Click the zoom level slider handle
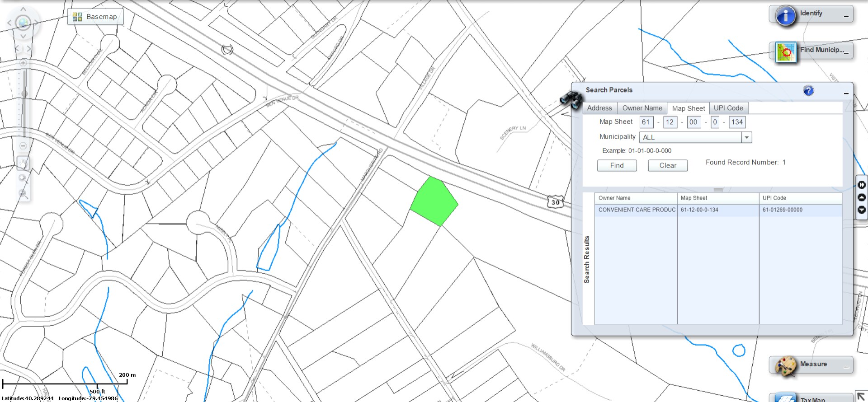 [24, 94]
